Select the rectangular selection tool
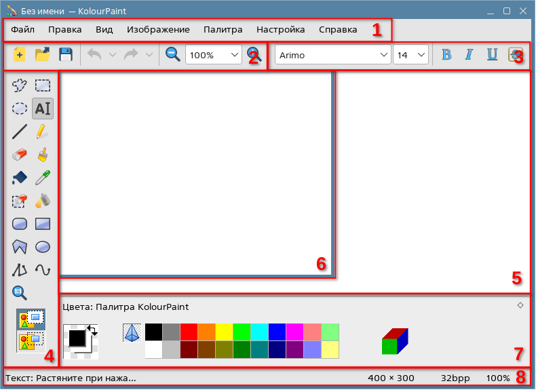The image size is (536, 392). [43, 85]
